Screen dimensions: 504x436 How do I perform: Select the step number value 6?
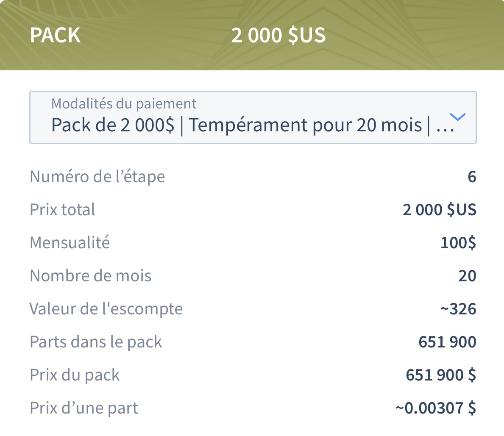pyautogui.click(x=472, y=177)
